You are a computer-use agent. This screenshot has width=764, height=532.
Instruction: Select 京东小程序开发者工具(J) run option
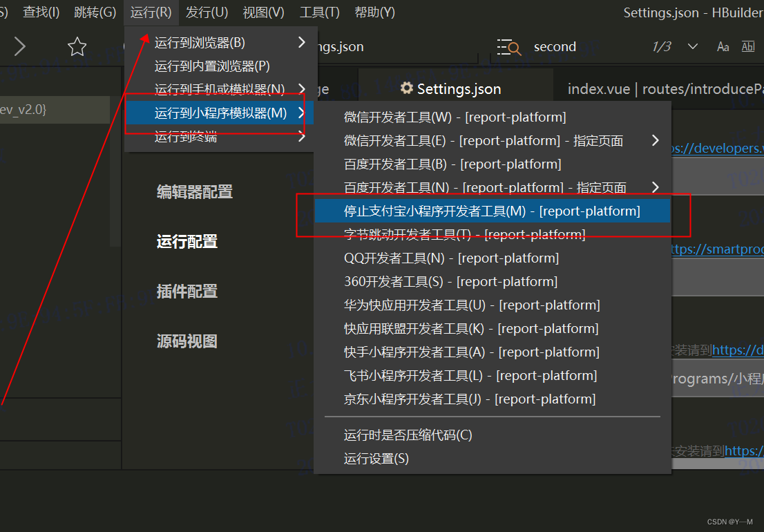click(470, 399)
